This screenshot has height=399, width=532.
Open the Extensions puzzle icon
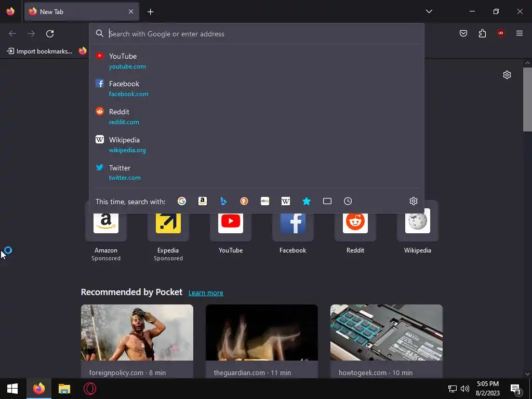click(482, 33)
